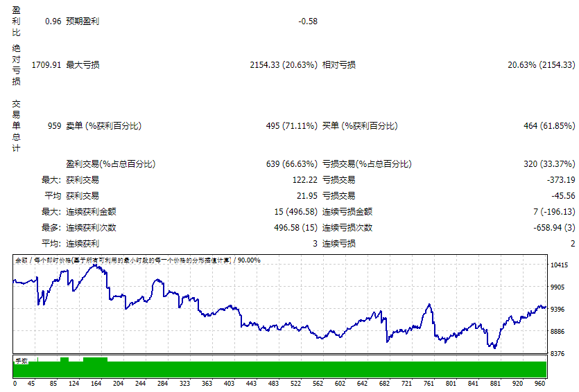This screenshot has width=579, height=392.
Task: Select the 1709.91 absolute drawdown value
Action: (x=46, y=65)
